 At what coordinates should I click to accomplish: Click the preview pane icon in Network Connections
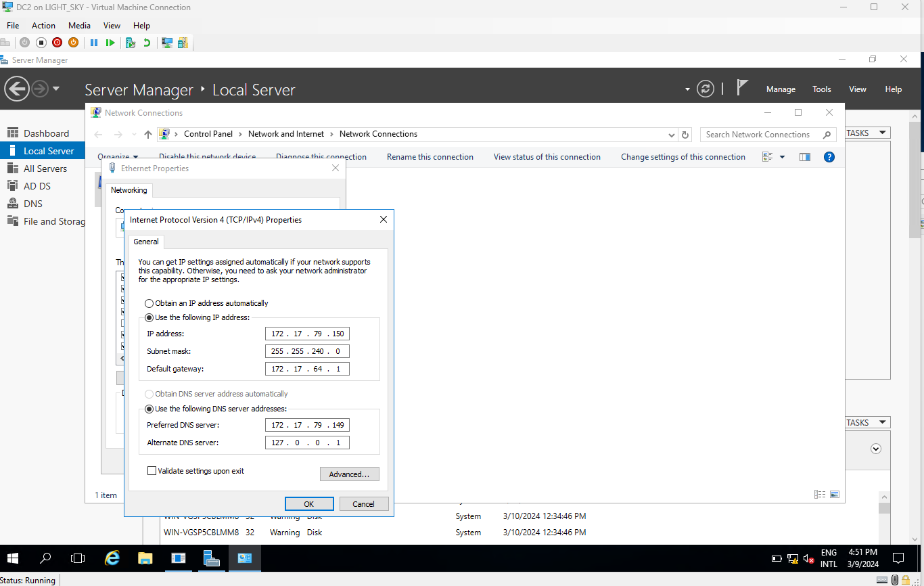point(804,157)
